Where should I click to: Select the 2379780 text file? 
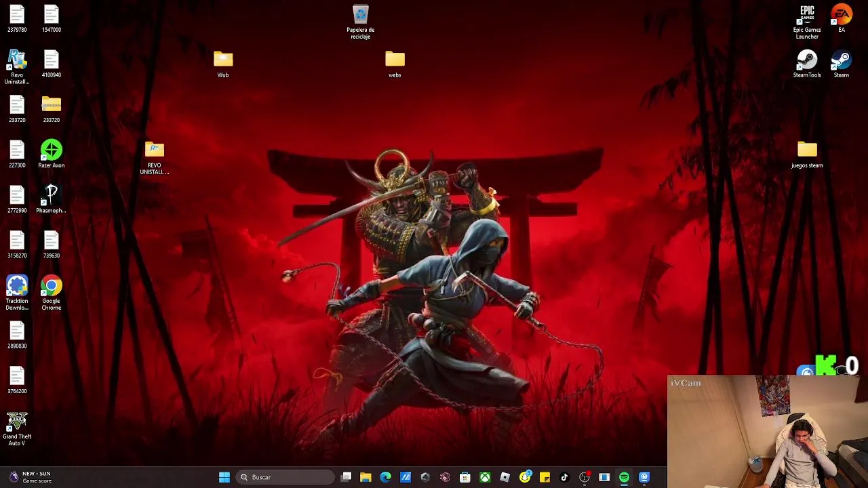[17, 18]
